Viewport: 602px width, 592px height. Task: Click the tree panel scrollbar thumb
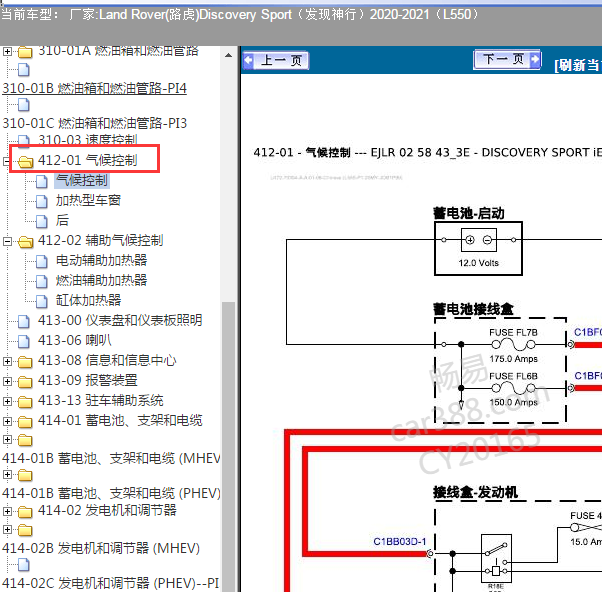(228, 446)
